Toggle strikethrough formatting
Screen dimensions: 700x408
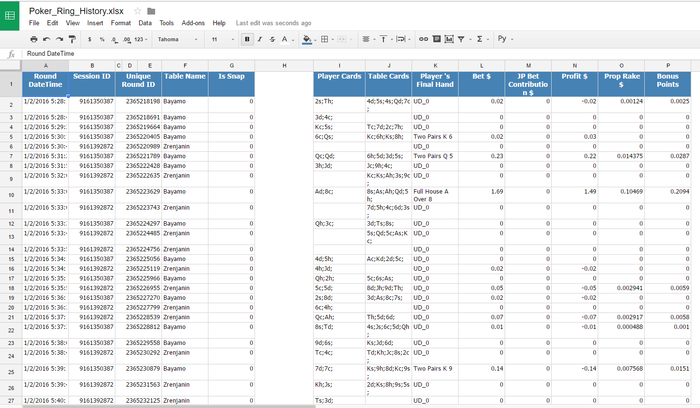(x=275, y=39)
